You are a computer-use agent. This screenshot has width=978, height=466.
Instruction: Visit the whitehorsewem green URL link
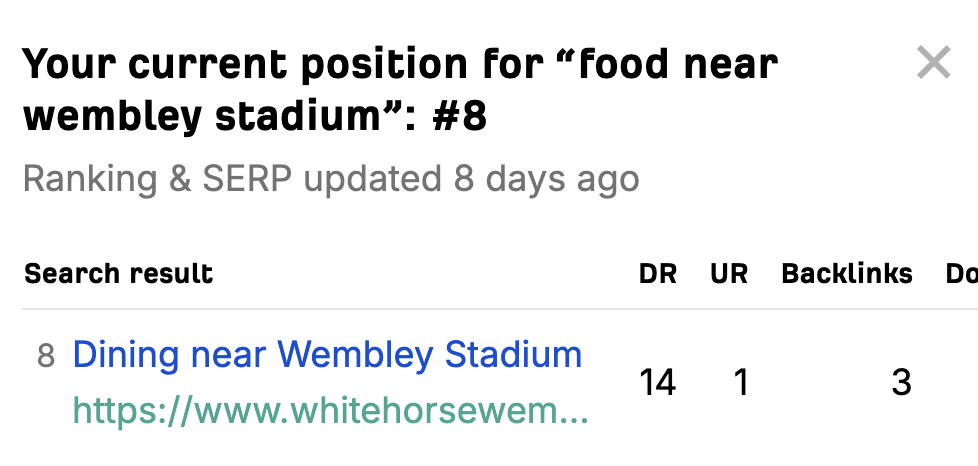[x=330, y=411]
